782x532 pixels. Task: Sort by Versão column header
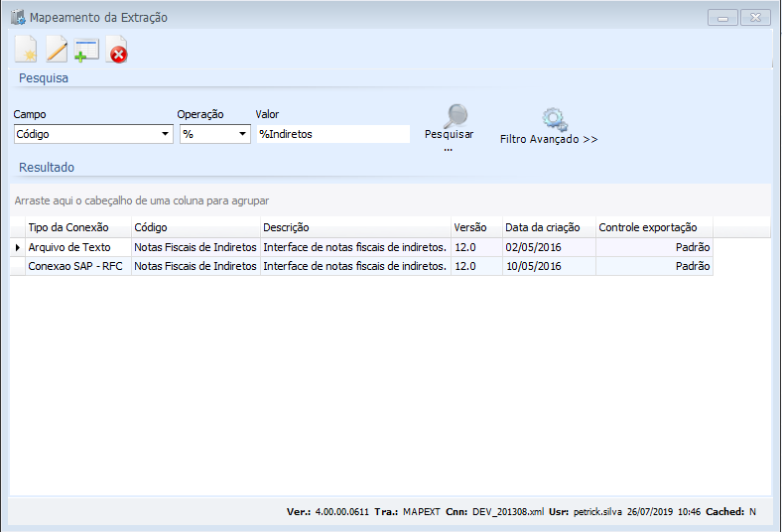(476, 227)
